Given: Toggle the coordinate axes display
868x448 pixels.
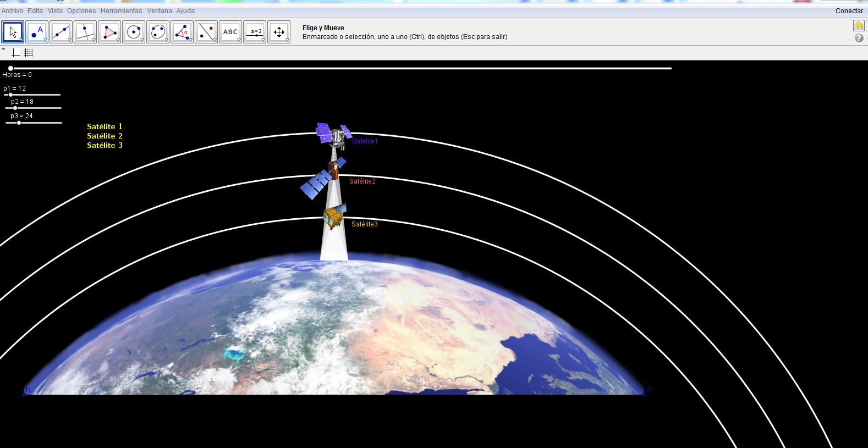Looking at the screenshot, I should tap(16, 53).
